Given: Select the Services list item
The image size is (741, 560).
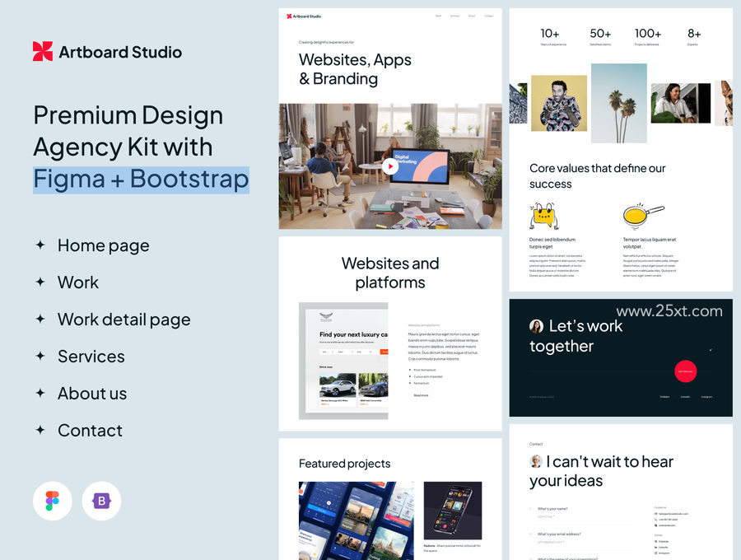Looking at the screenshot, I should [91, 357].
